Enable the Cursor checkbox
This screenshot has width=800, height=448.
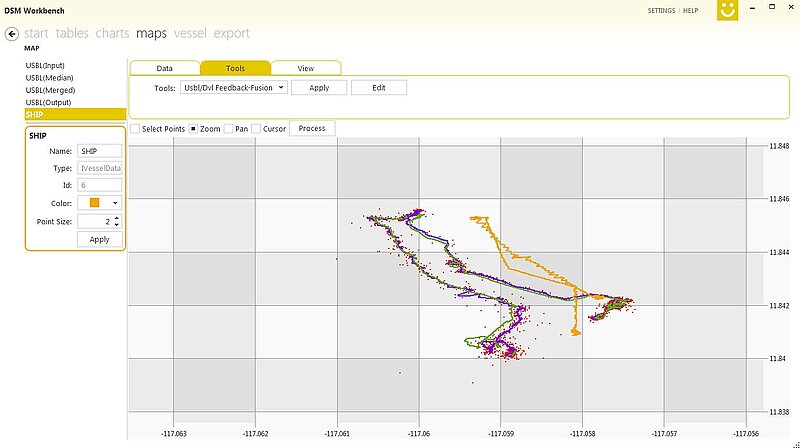[x=256, y=129]
